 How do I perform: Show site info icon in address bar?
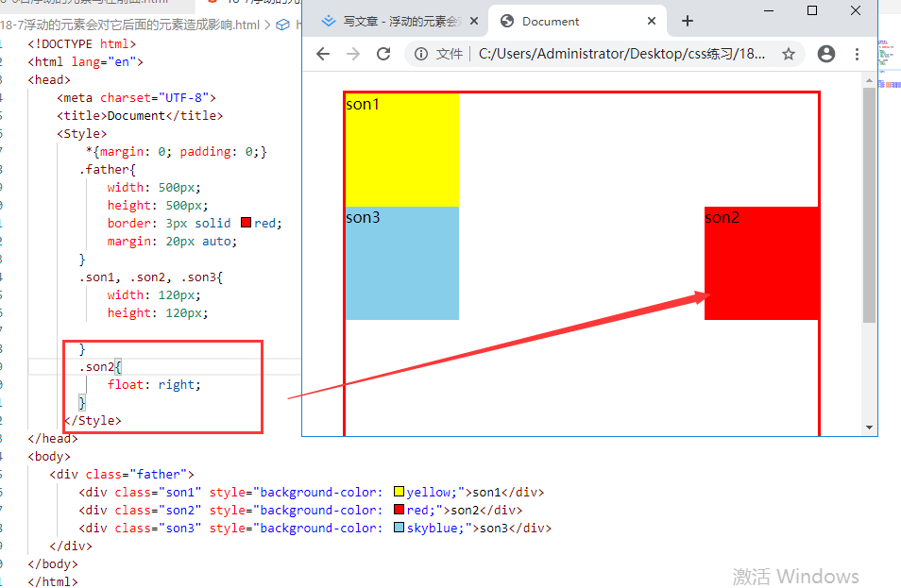tap(421, 54)
